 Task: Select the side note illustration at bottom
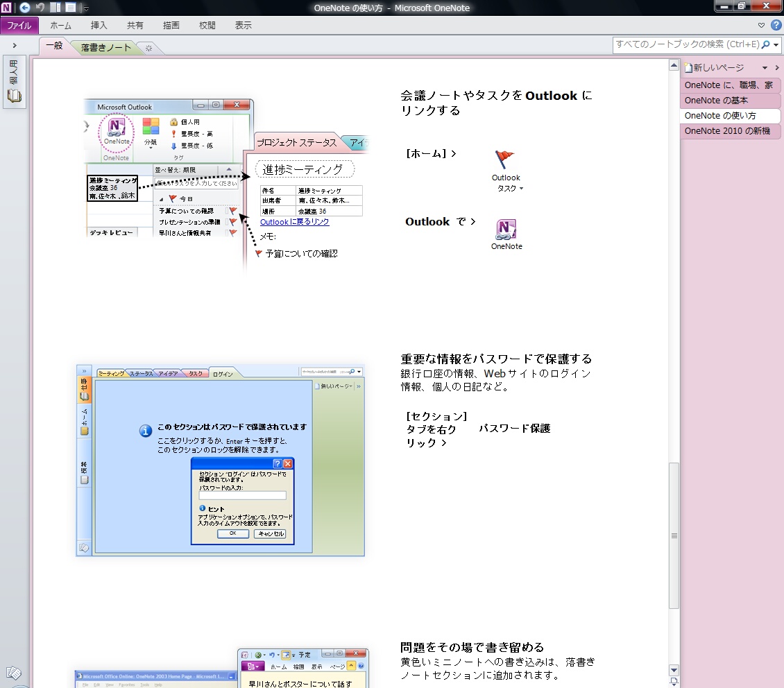[x=221, y=668]
